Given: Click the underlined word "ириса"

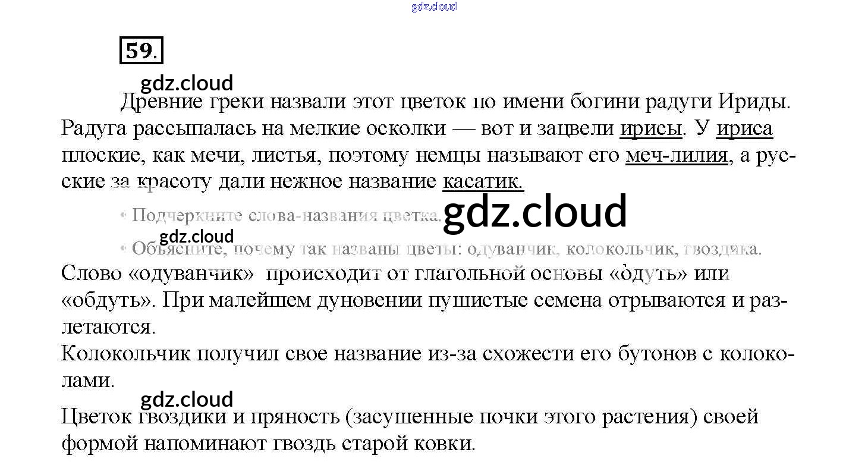Looking at the screenshot, I should point(744,128).
